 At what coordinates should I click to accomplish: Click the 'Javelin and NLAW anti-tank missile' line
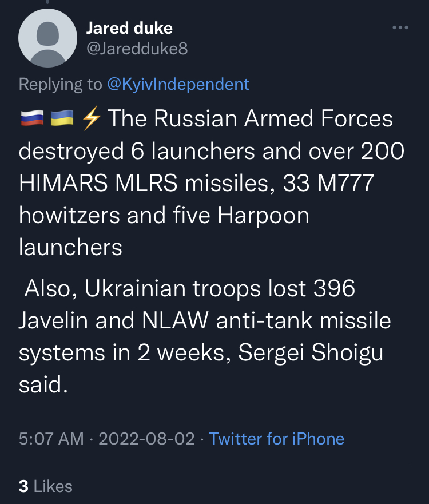click(205, 320)
